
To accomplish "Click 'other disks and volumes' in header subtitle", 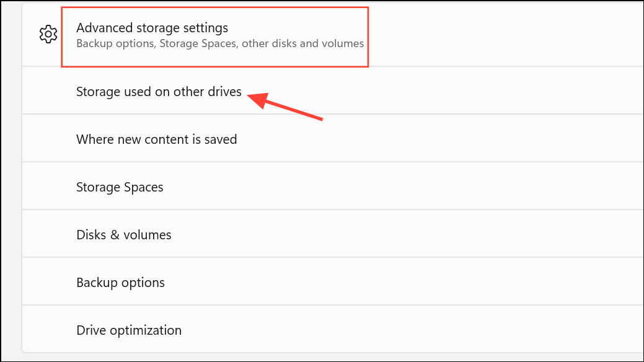I will coord(302,44).
